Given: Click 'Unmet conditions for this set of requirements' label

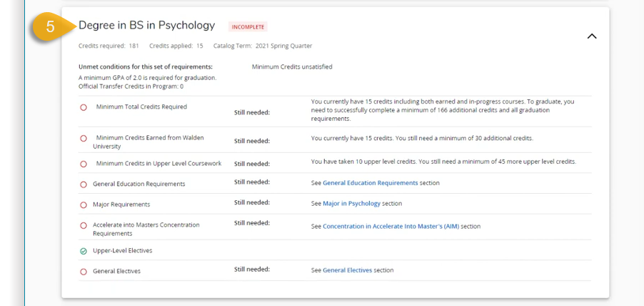Looking at the screenshot, I should pos(146,66).
